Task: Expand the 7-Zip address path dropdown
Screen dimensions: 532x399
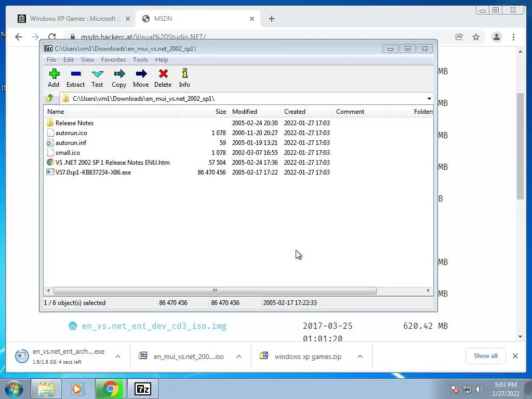Action: click(429, 99)
